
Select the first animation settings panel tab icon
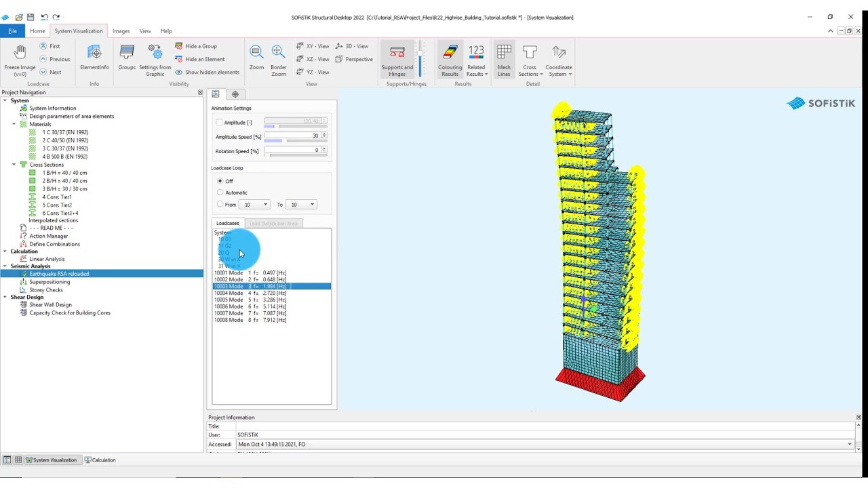216,94
